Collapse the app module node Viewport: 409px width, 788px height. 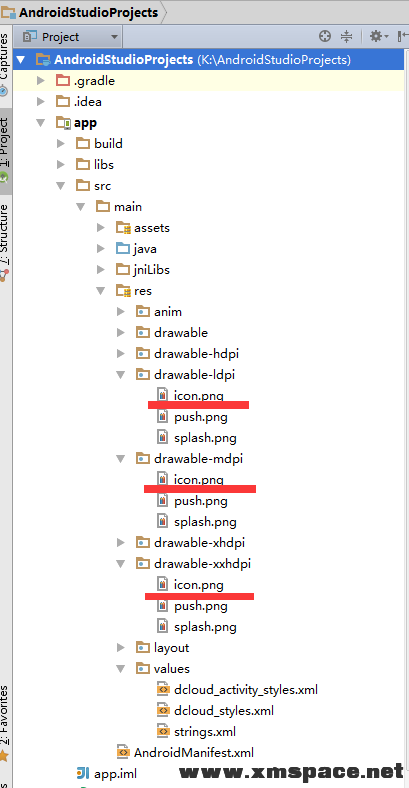pyautogui.click(x=41, y=123)
